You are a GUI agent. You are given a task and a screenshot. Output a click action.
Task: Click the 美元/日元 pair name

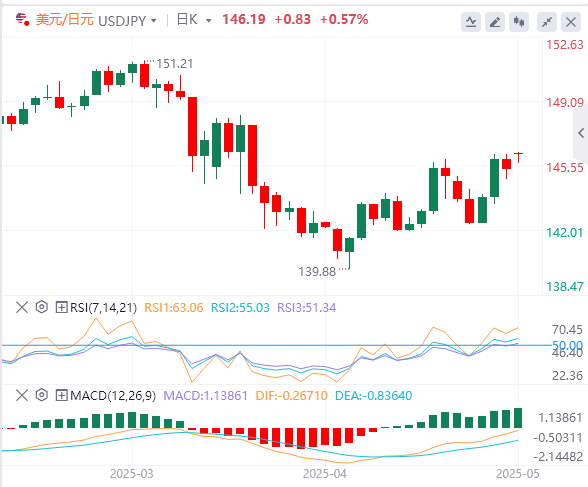tap(64, 19)
